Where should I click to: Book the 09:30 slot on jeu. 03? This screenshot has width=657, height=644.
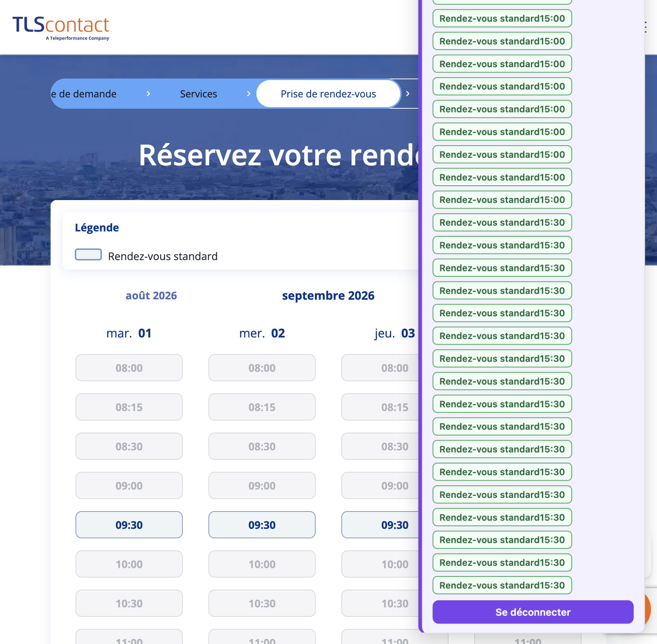380,525
